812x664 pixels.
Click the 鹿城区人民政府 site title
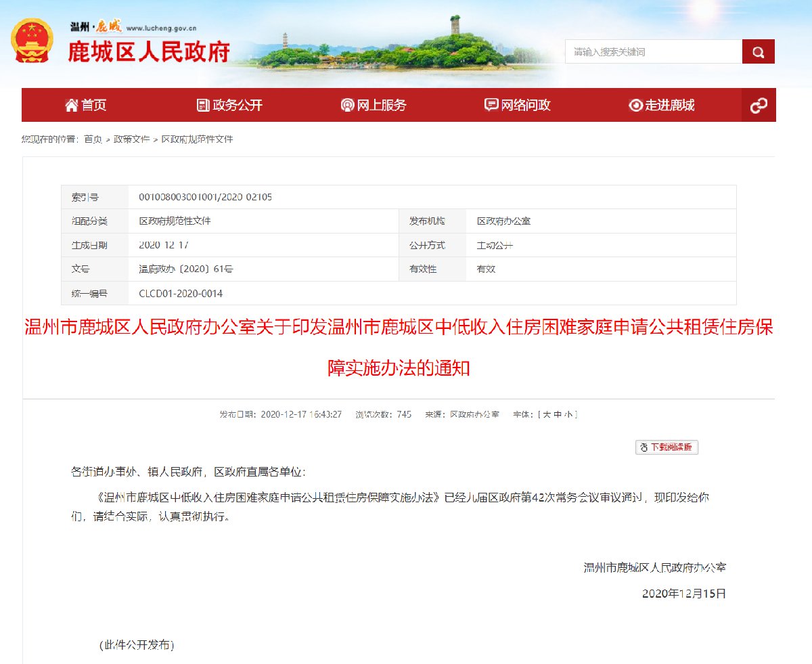pos(149,51)
